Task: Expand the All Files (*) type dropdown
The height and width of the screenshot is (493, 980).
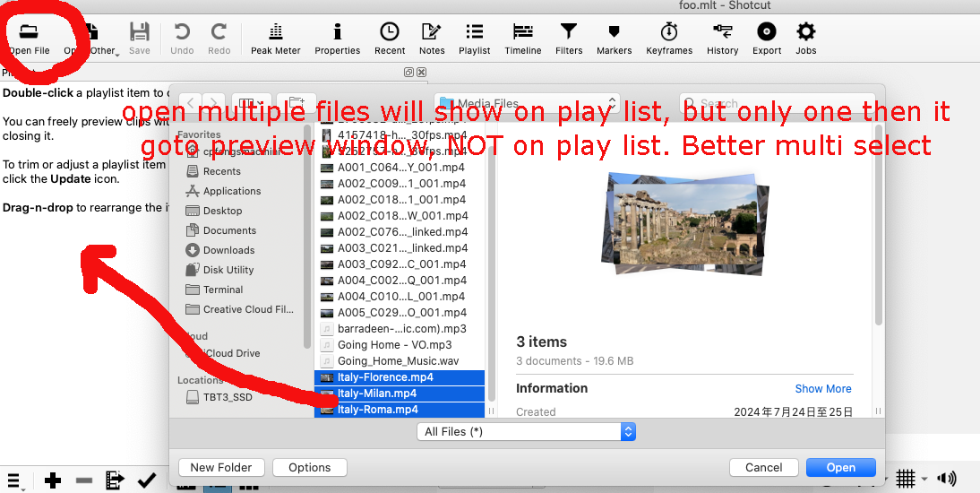Action: click(527, 432)
